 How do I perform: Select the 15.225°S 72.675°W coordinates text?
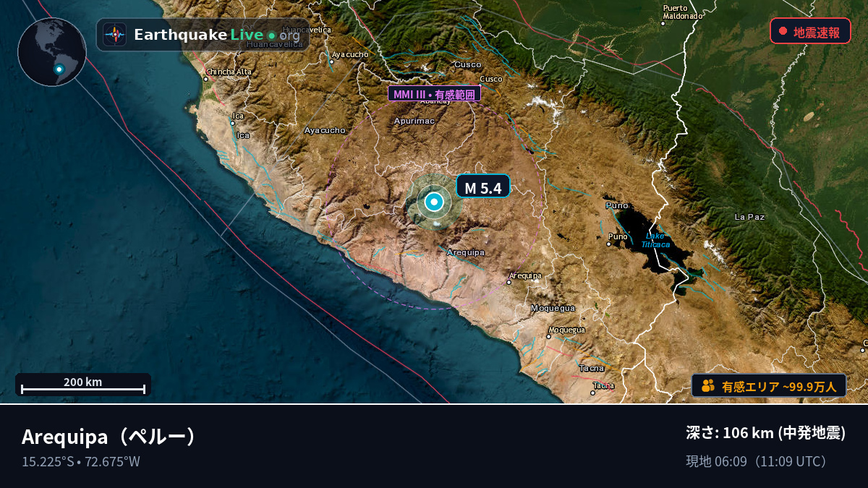[x=81, y=461]
